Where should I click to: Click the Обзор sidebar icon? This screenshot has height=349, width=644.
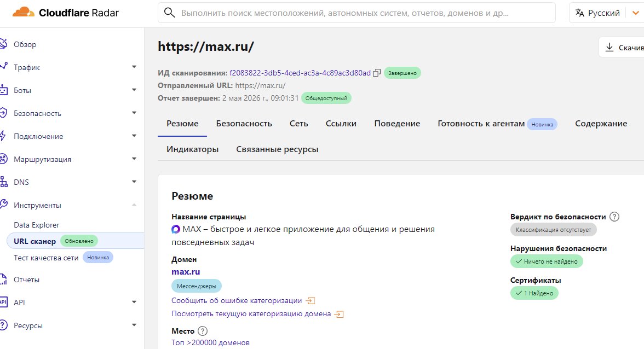pos(3,43)
